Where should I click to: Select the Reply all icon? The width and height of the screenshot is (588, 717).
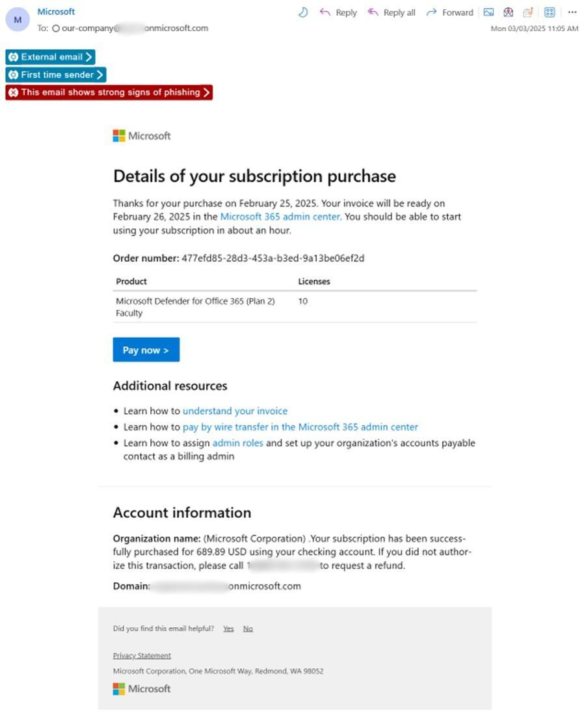[x=372, y=12]
